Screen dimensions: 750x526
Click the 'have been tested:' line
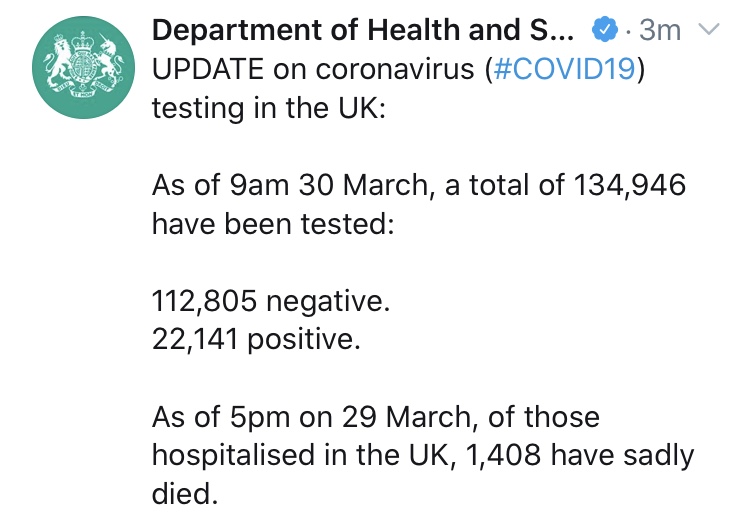273,224
